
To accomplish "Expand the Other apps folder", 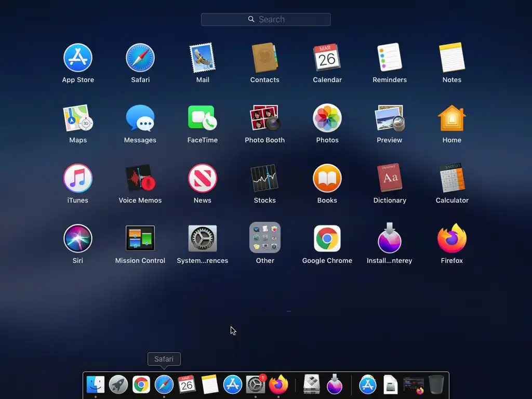I will [264, 237].
